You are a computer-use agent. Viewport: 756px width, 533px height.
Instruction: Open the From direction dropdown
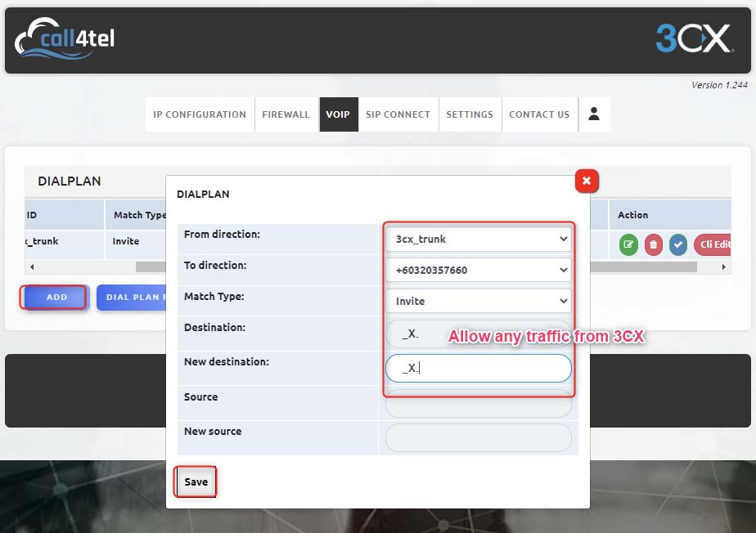[x=479, y=239]
